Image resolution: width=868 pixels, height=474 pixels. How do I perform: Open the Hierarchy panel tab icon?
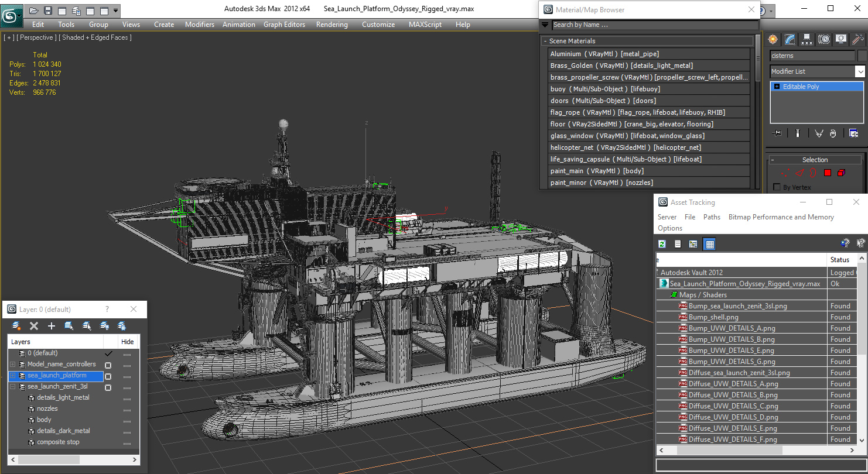(807, 39)
